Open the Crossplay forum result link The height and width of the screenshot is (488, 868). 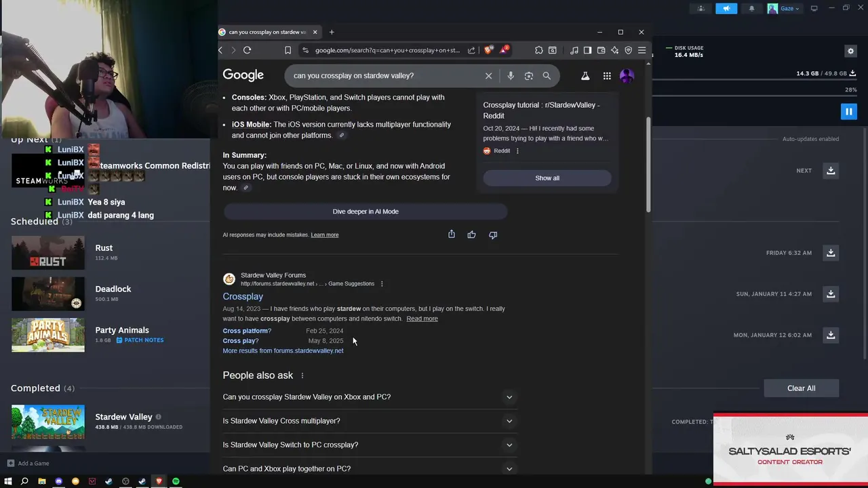click(x=243, y=296)
